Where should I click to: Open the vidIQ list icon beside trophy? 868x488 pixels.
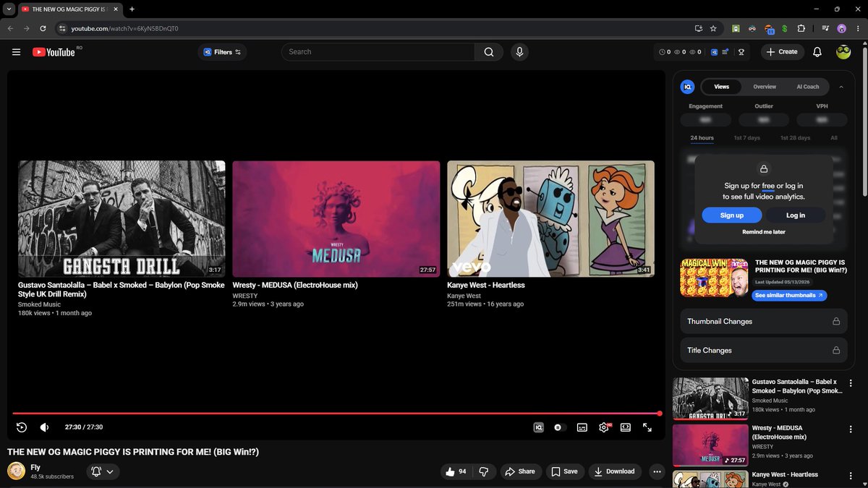click(725, 52)
